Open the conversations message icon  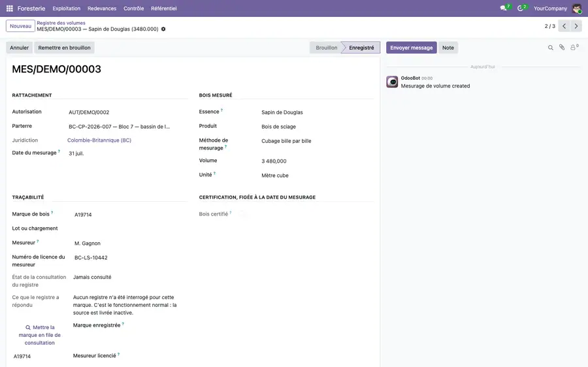coord(505,8)
